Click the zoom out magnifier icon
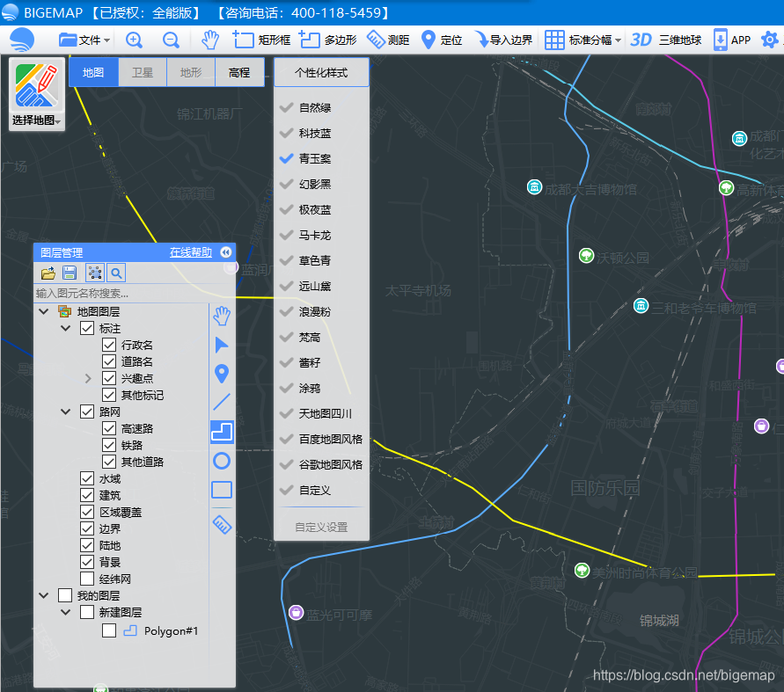 point(171,40)
